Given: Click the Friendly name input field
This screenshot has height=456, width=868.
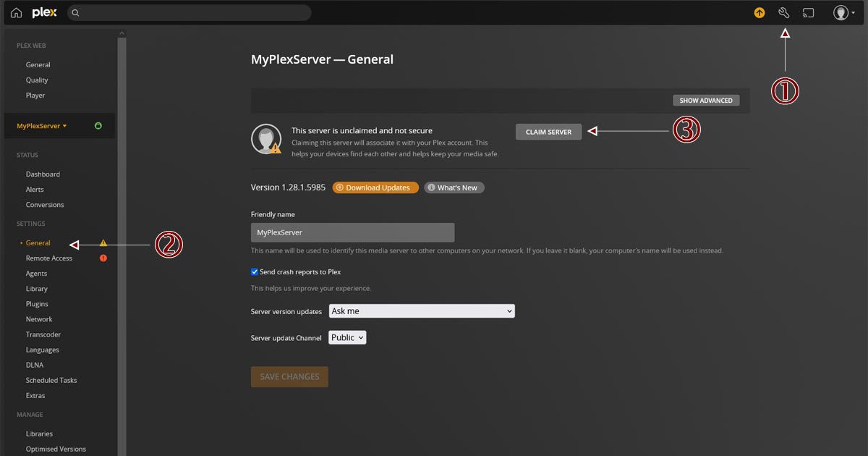Looking at the screenshot, I should pos(352,232).
